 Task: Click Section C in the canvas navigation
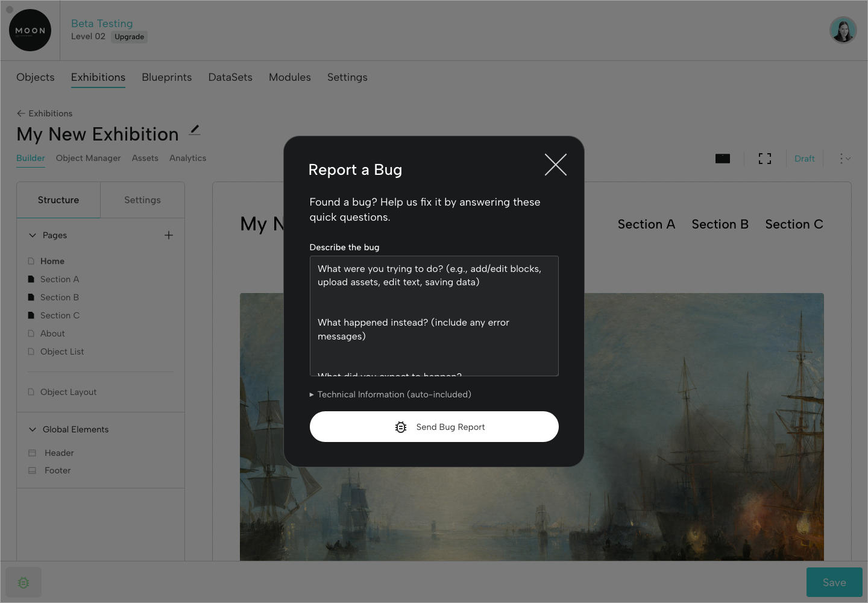pyautogui.click(x=794, y=224)
